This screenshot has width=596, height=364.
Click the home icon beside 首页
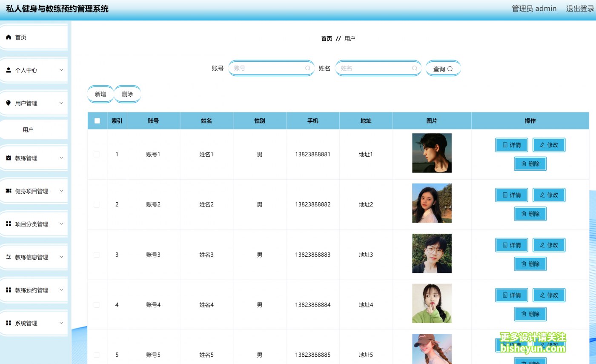pyautogui.click(x=8, y=37)
